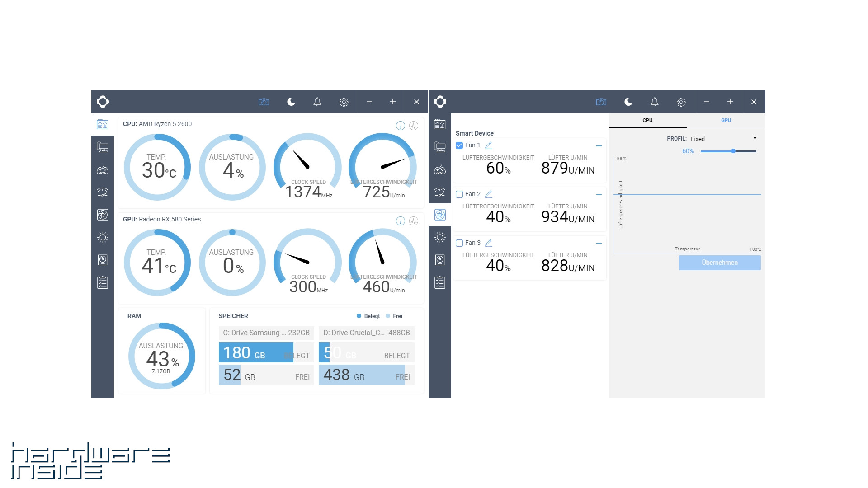Viewport: 868px width, 488px height.
Task: Open CPU history graph pulse icon
Action: tap(414, 126)
